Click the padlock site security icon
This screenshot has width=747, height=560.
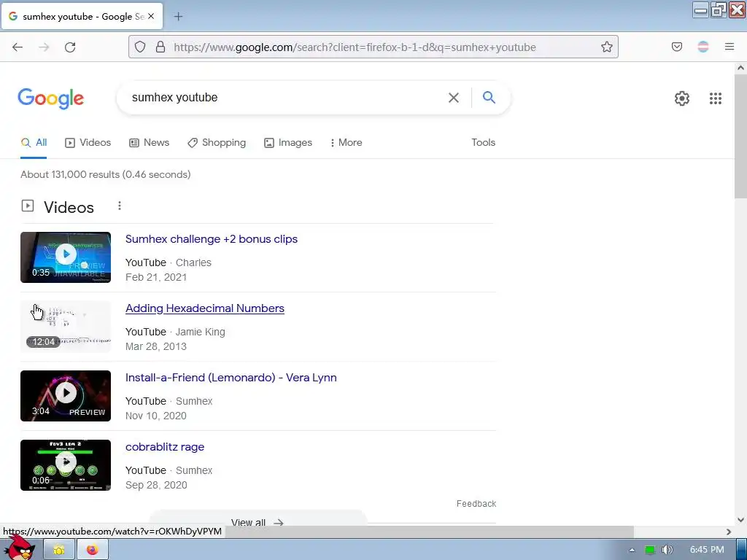[160, 47]
